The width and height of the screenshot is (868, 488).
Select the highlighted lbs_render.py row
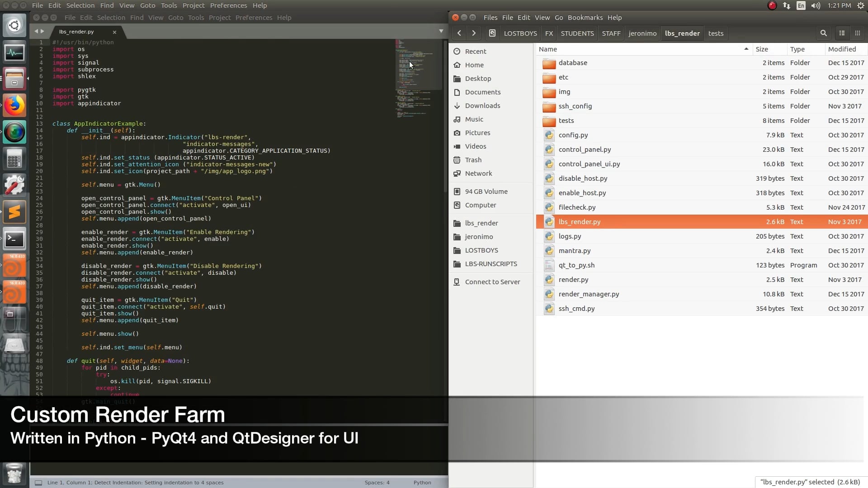(702, 222)
